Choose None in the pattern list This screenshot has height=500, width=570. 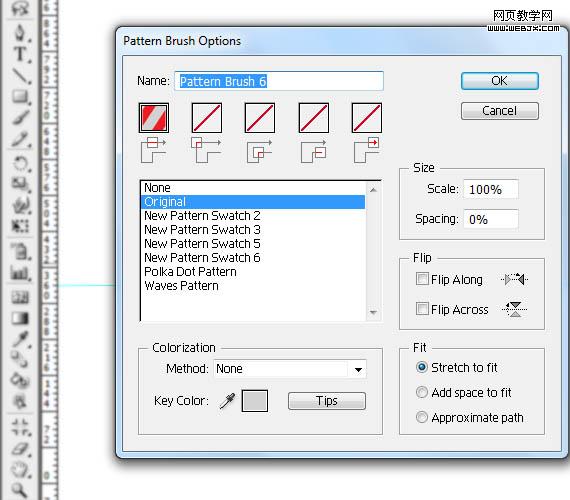coord(253,188)
